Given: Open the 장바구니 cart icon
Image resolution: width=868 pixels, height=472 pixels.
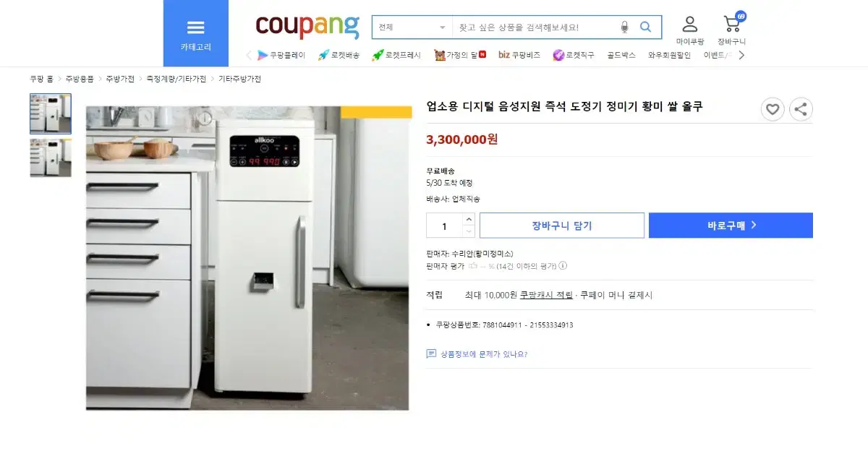Looking at the screenshot, I should [x=732, y=30].
